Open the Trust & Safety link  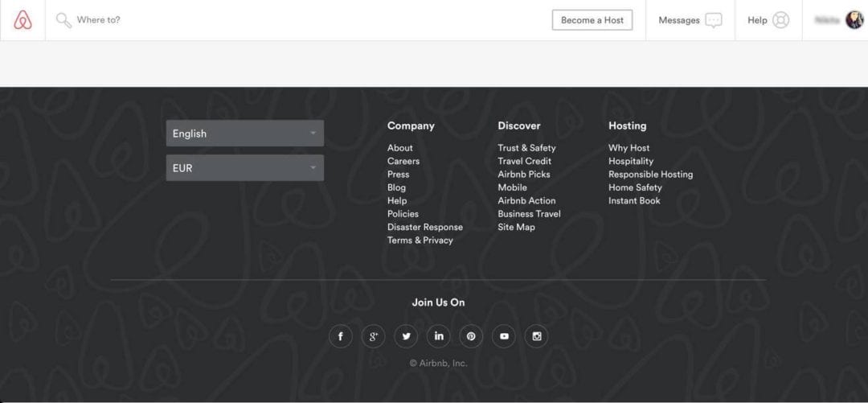(x=526, y=148)
